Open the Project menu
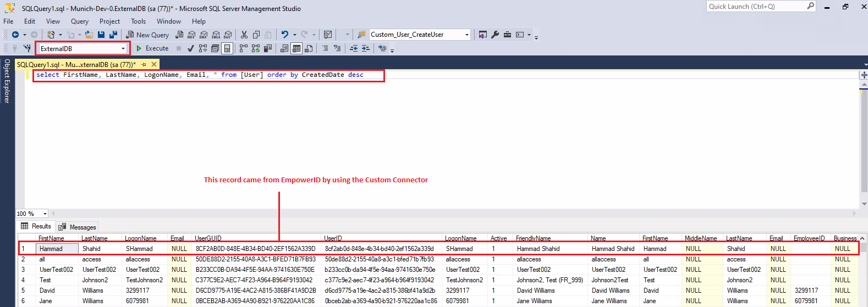The height and width of the screenshot is (307, 868). [109, 21]
